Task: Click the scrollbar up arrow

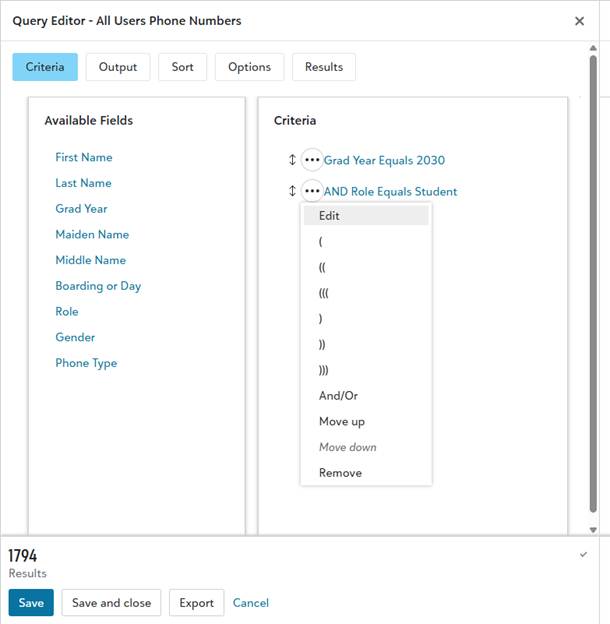Action: click(593, 48)
